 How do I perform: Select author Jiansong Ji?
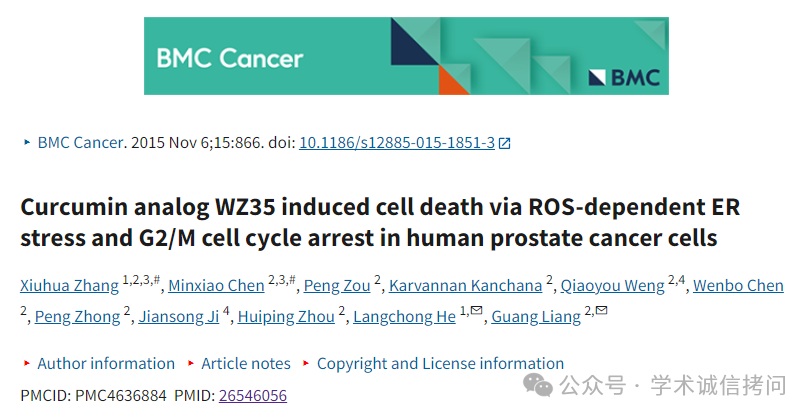coord(179,317)
